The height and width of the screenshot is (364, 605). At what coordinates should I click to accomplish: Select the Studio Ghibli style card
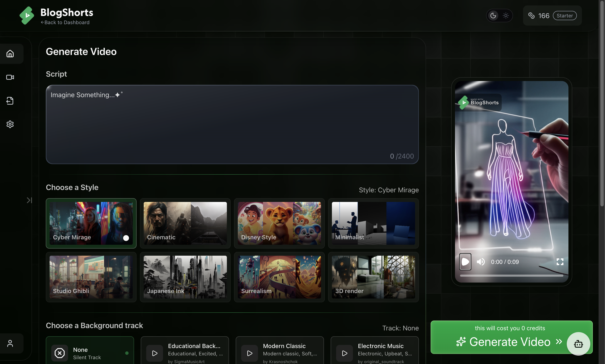(x=91, y=277)
